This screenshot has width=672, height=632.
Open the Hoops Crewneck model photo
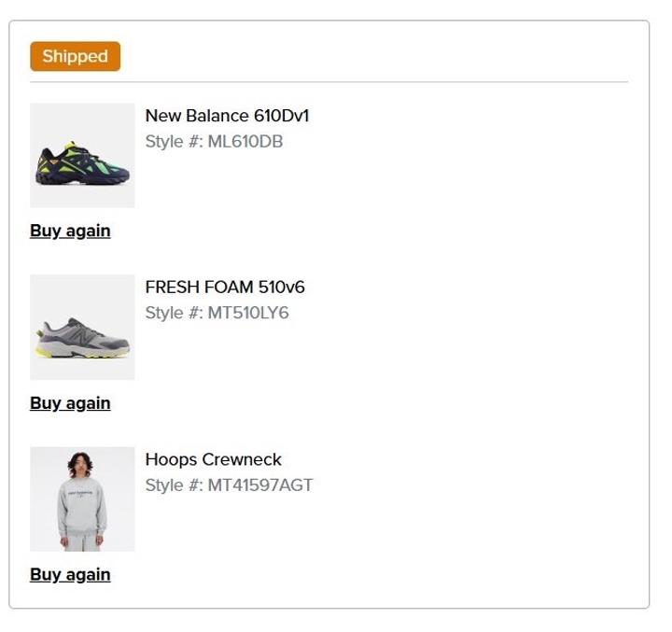pyautogui.click(x=82, y=499)
